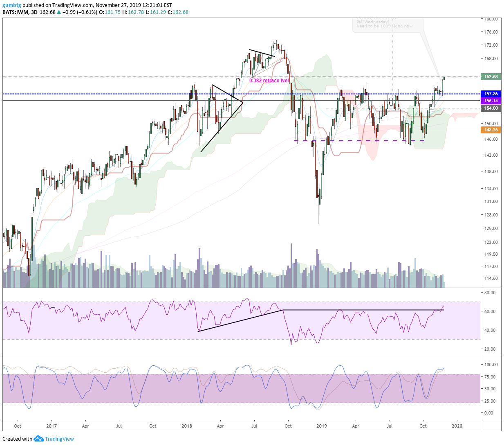
Task: Click the 2017 time axis label
Action: (52, 426)
